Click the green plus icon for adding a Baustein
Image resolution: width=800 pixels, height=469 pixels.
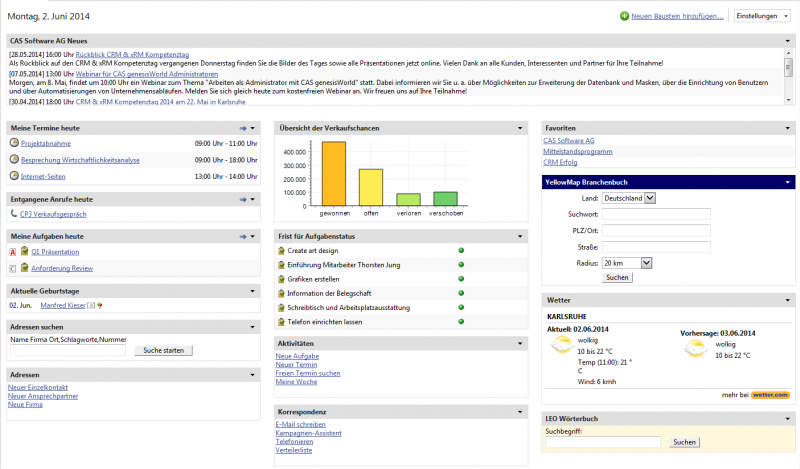point(624,16)
